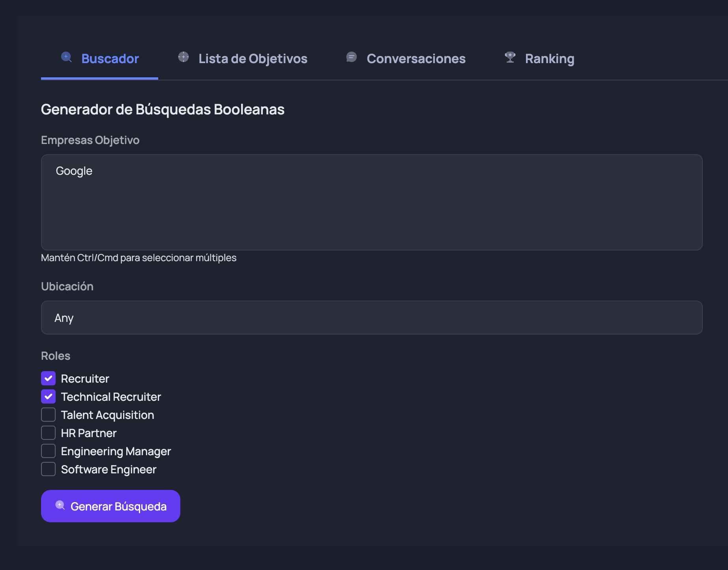The width and height of the screenshot is (728, 570).
Task: Enable the Software Engineer checkbox
Action: coord(48,469)
